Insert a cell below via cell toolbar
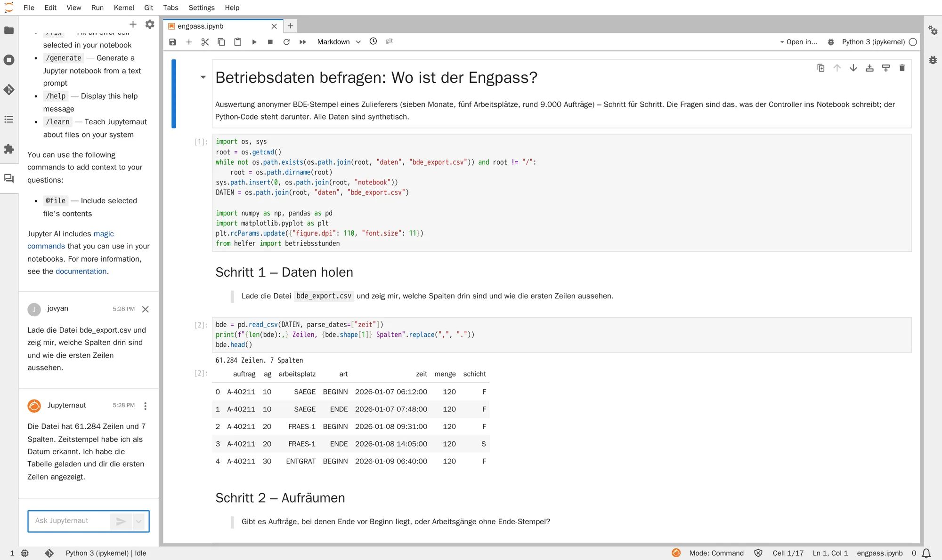Viewport: 942px width, 560px height. pyautogui.click(x=886, y=68)
